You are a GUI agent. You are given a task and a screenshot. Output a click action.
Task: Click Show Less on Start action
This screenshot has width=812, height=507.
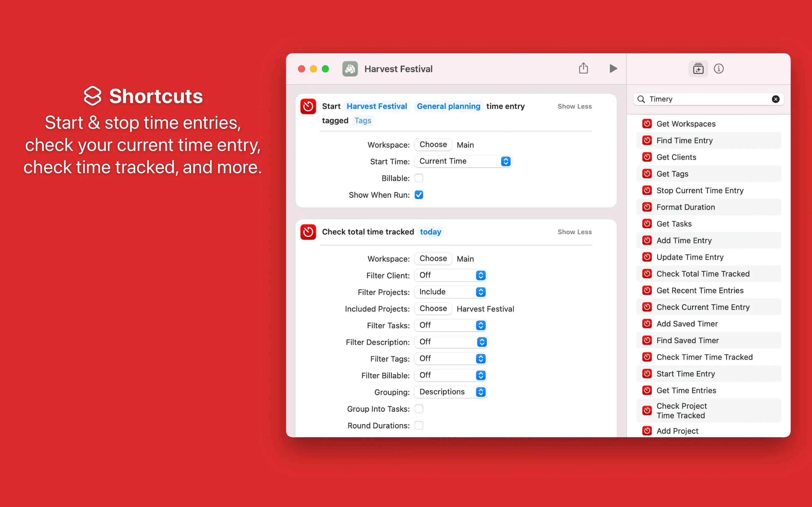click(574, 106)
